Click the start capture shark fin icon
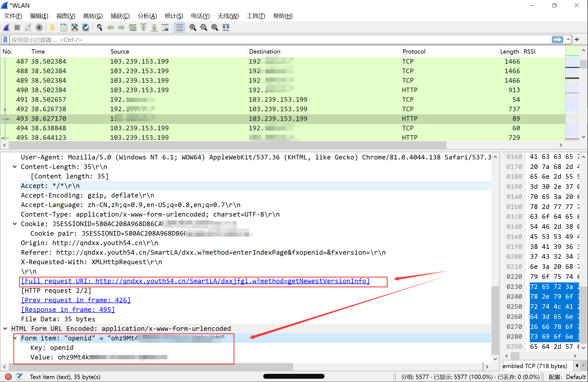 tap(7, 27)
